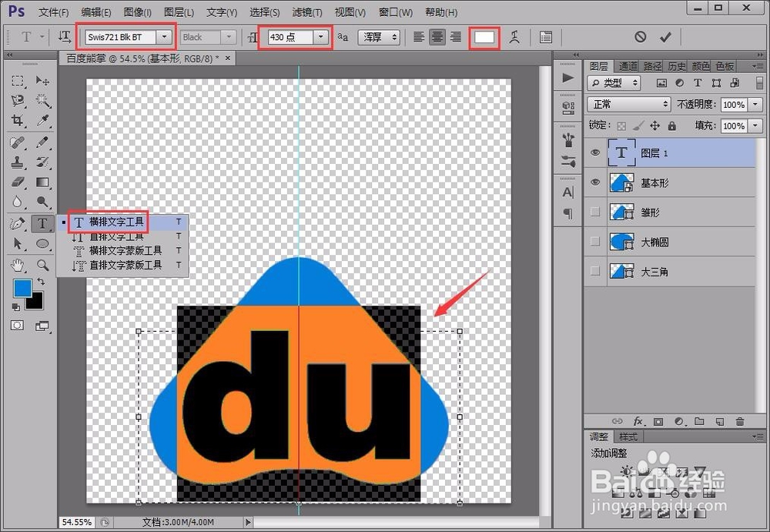The height and width of the screenshot is (532, 770).
Task: Open the 滤镜(T) menu
Action: click(x=307, y=12)
